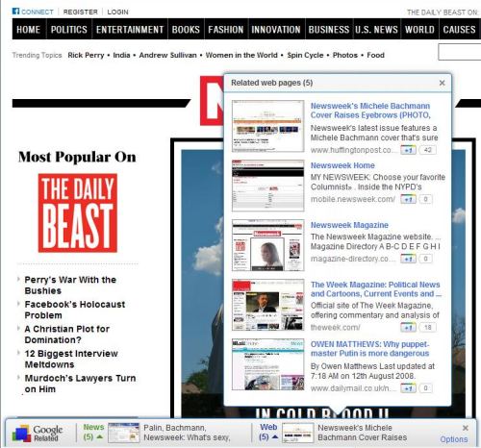Open Palin, Bachmann, Newsweek news item
Viewport: 481px width, 448px height.
[x=187, y=433]
